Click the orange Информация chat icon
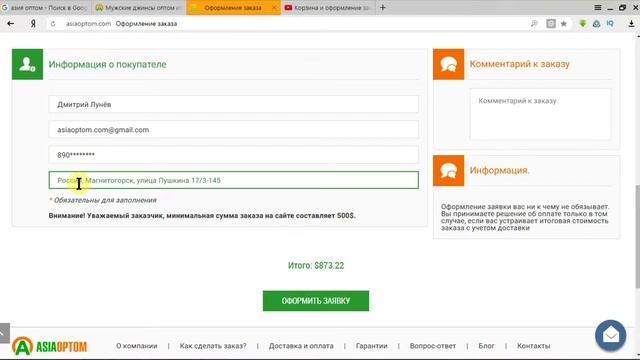Viewport: 640px width, 360px height. (448, 170)
